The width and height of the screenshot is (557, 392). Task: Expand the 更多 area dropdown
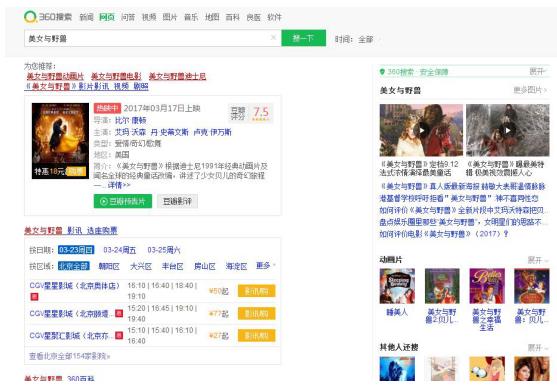265,266
